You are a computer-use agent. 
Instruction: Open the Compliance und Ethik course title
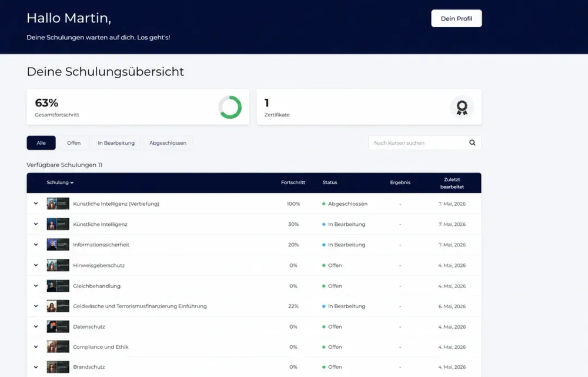101,347
